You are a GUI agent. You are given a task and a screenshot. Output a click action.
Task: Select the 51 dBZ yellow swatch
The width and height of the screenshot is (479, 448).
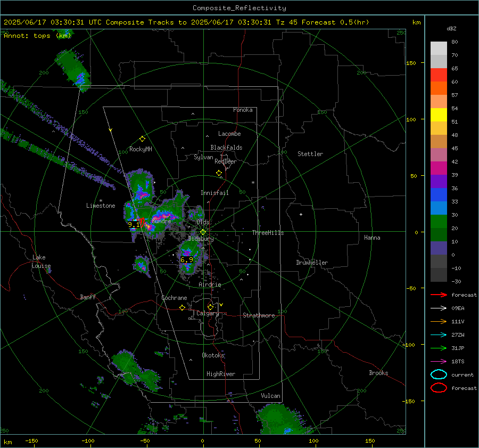click(x=439, y=115)
